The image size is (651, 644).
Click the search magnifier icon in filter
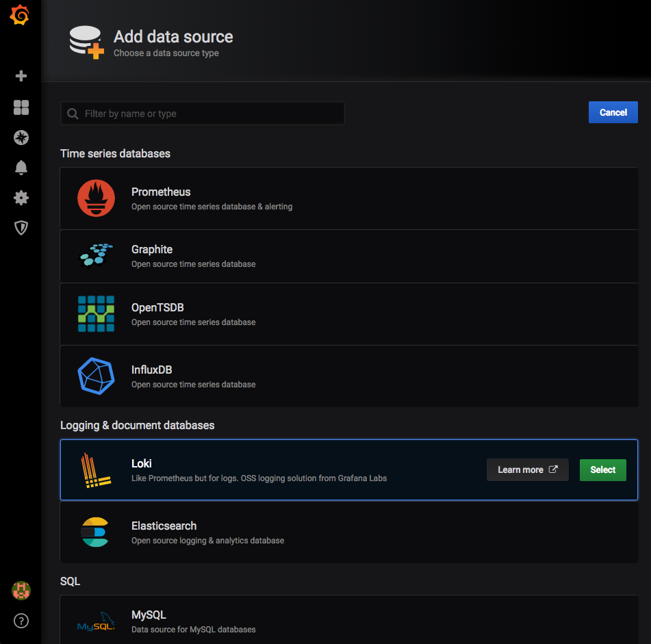tap(73, 114)
